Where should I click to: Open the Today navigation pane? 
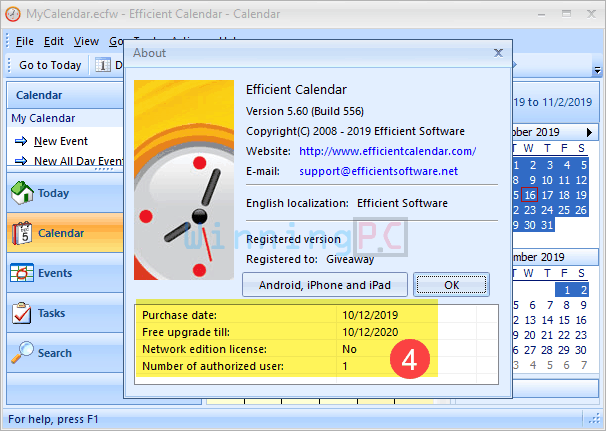65,193
